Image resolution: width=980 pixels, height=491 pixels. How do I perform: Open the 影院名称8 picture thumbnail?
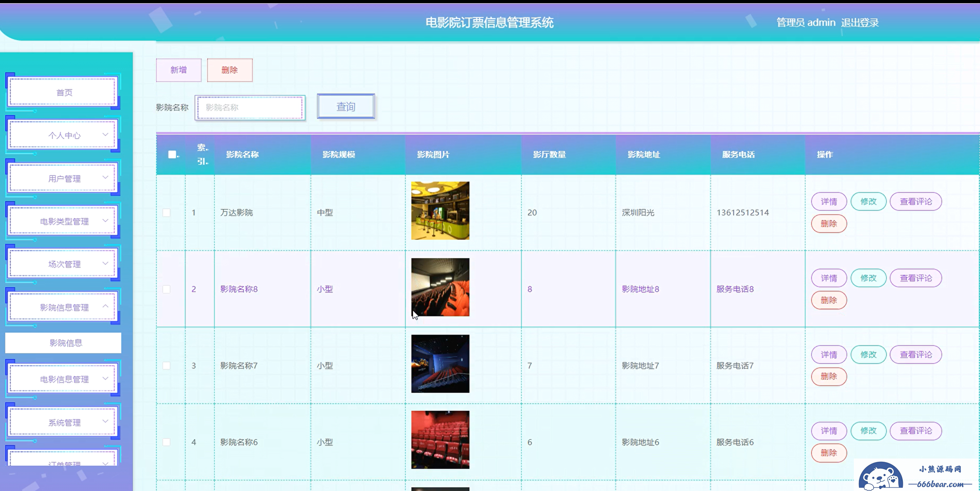[x=440, y=287]
